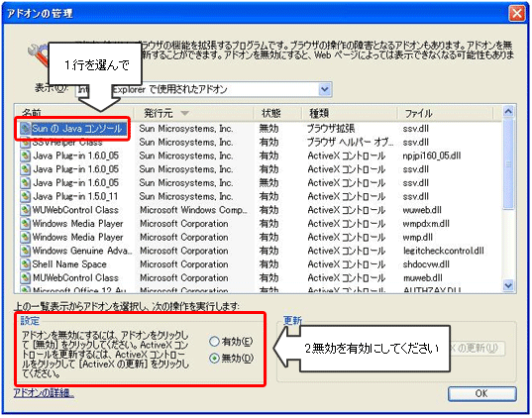Select the MUWebControl Class entry
The height and width of the screenshot is (418, 532).
point(75,278)
